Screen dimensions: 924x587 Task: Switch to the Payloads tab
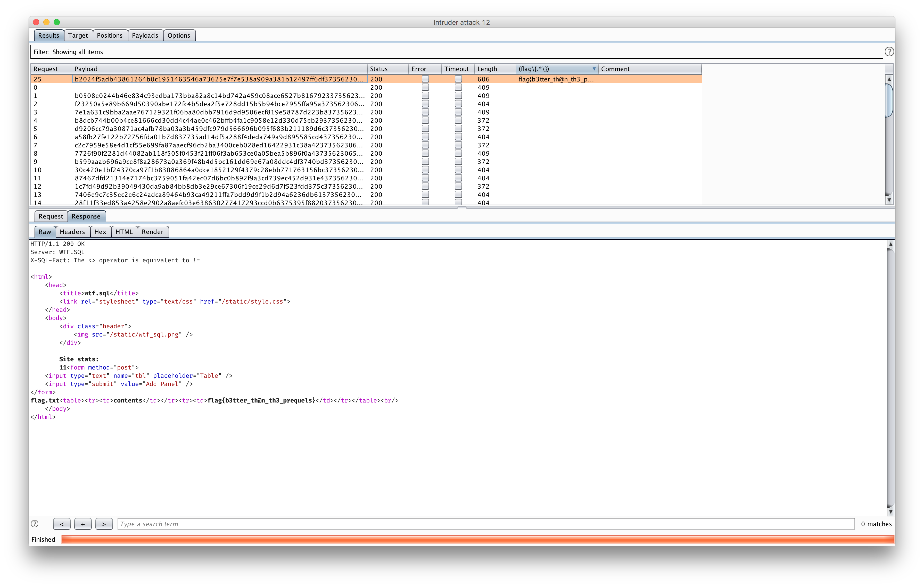coord(145,35)
